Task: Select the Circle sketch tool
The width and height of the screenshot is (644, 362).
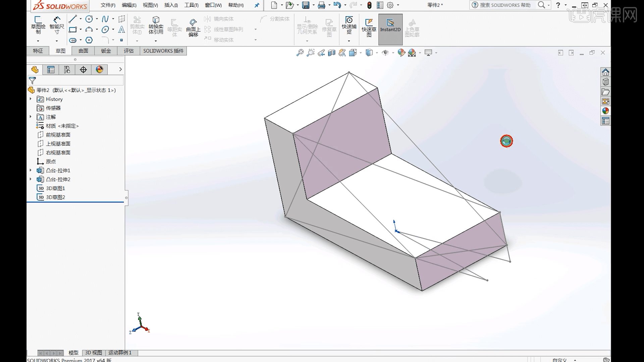Action: (89, 19)
